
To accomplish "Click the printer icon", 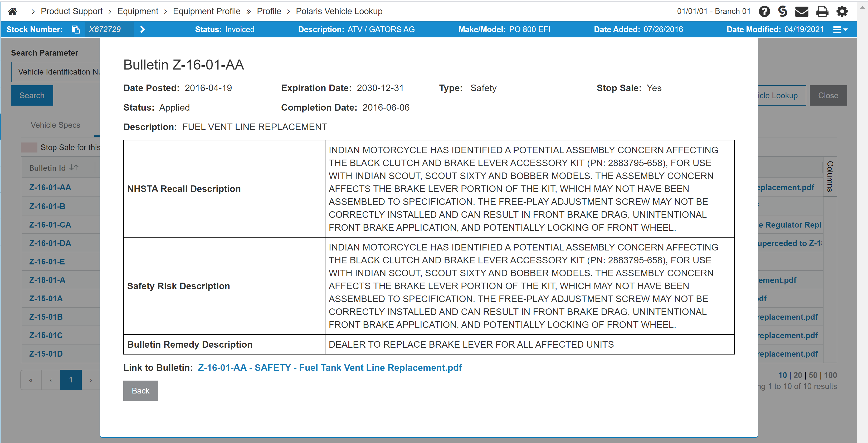I will coord(822,11).
